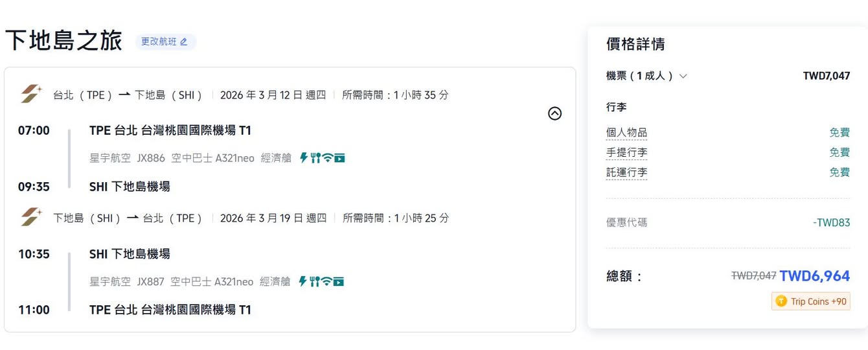The width and height of the screenshot is (868, 350).
Task: Click the Starlux logo on the return flight
Action: tap(30, 218)
